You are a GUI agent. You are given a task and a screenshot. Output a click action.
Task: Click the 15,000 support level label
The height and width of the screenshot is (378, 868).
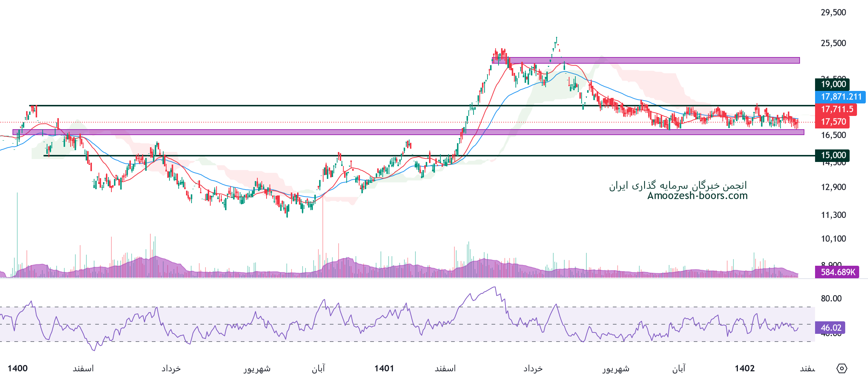833,155
